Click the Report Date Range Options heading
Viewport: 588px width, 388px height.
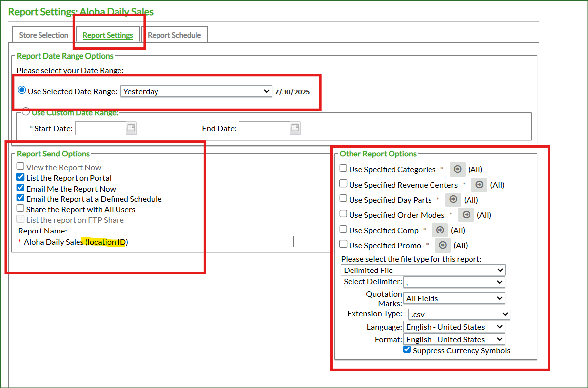65,56
